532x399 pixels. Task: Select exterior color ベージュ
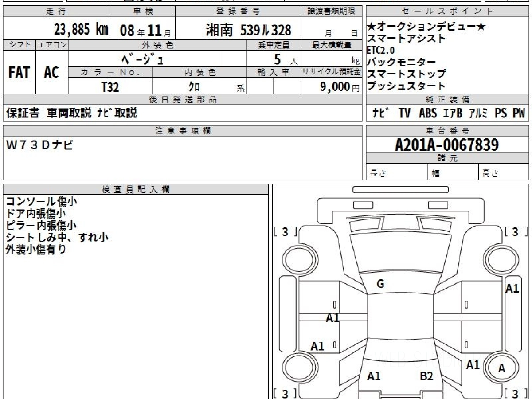142,59
